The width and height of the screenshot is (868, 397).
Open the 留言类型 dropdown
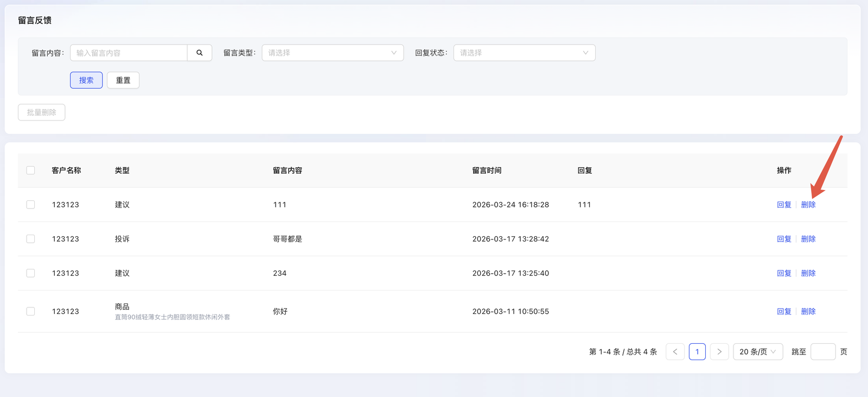[333, 53]
